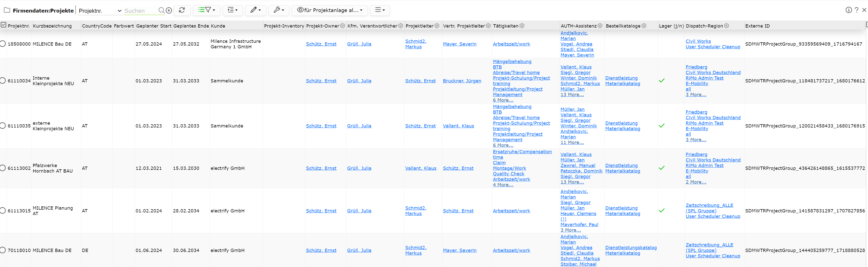The width and height of the screenshot is (868, 267).
Task: Sort by the Kurzbezeichnung column header
Action: tap(52, 26)
